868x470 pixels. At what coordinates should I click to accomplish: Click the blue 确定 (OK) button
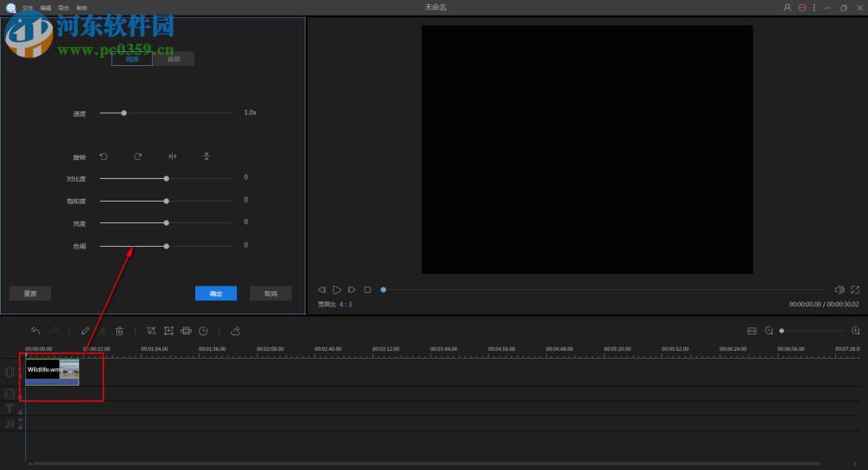[216, 294]
